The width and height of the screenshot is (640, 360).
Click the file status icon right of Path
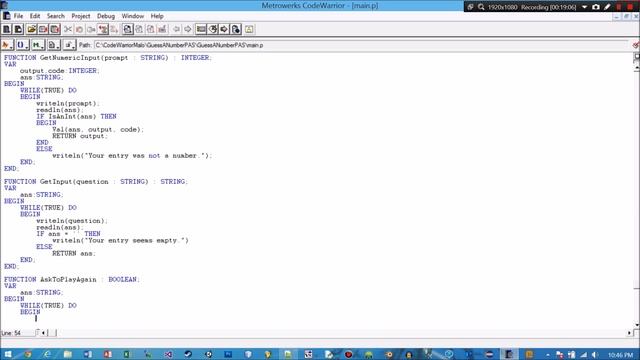pos(636,45)
